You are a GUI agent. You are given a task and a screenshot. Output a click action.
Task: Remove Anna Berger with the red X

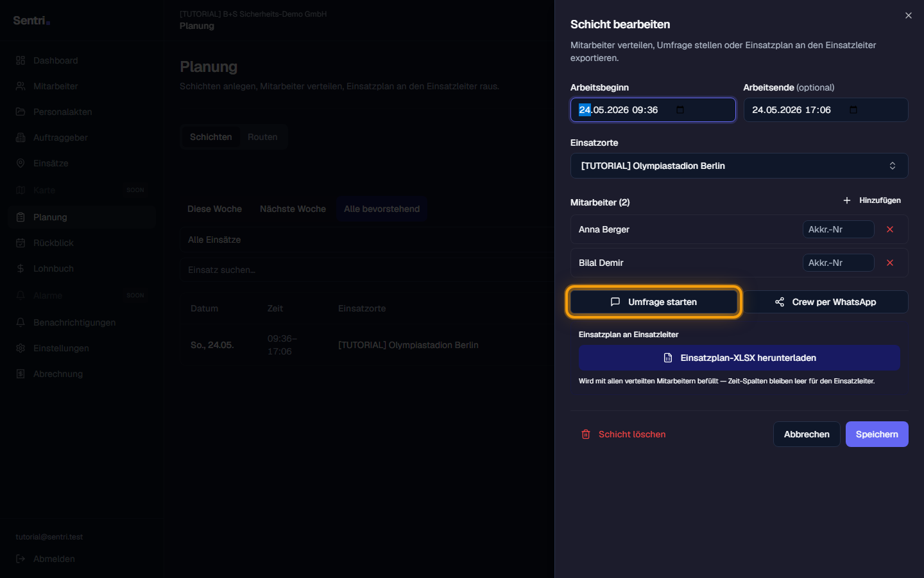(890, 229)
